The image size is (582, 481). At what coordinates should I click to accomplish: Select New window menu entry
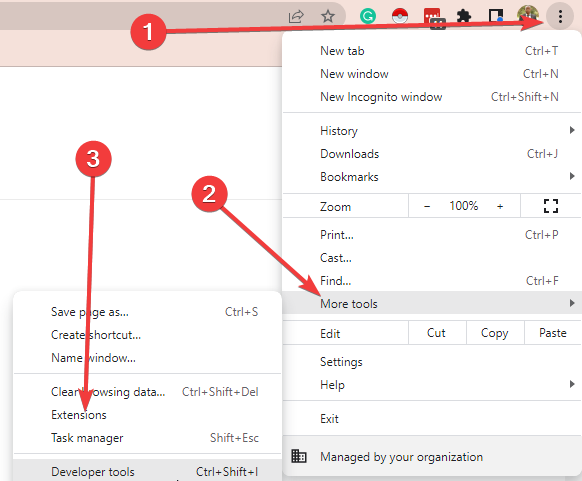coord(432,73)
